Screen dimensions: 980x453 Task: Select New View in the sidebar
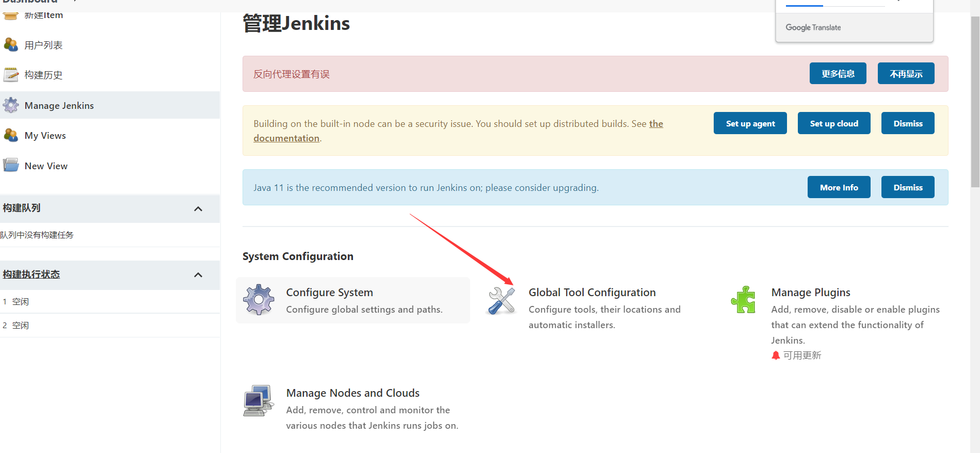pos(46,166)
